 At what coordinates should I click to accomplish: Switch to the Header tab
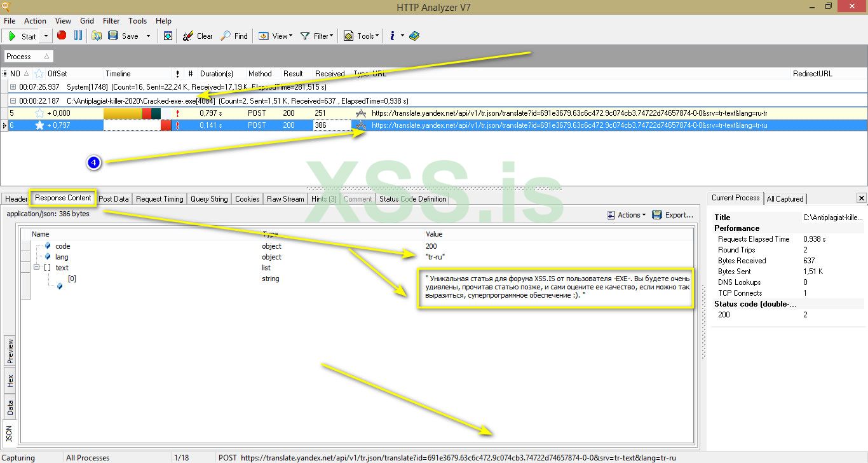coord(17,199)
